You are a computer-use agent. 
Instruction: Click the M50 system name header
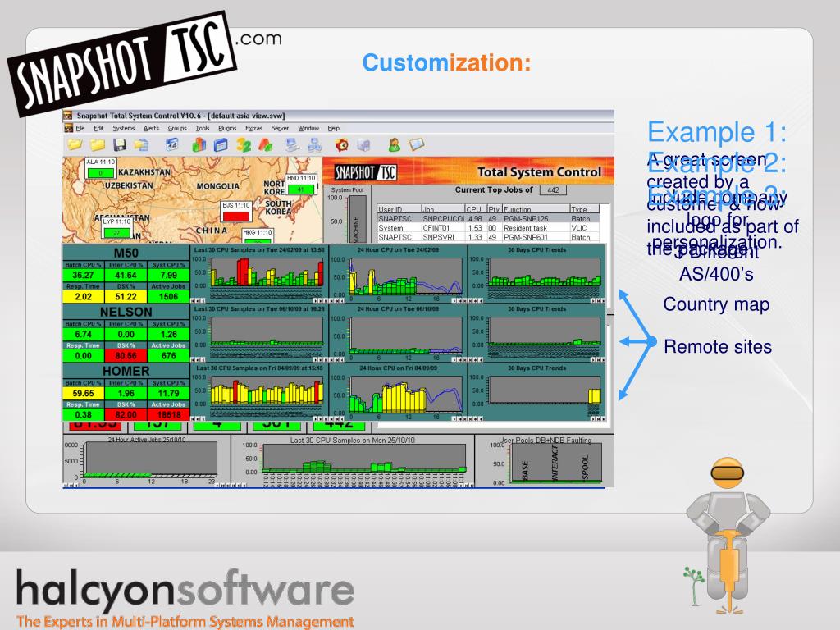tap(126, 253)
